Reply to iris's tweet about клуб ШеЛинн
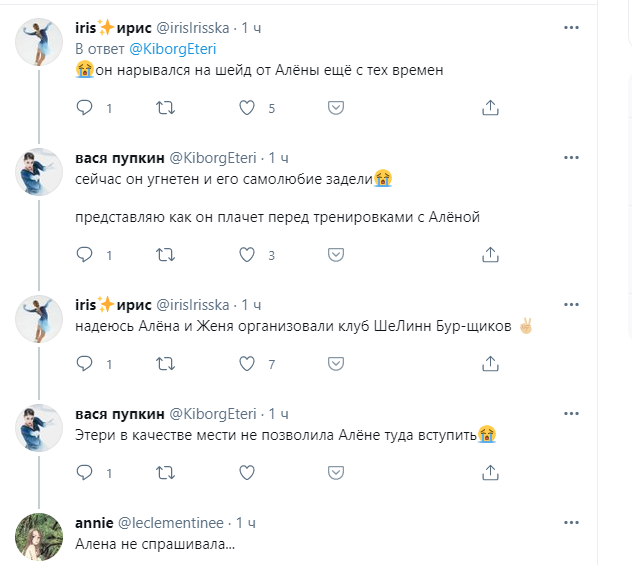Viewport: 632px width, 565px height. tap(84, 365)
